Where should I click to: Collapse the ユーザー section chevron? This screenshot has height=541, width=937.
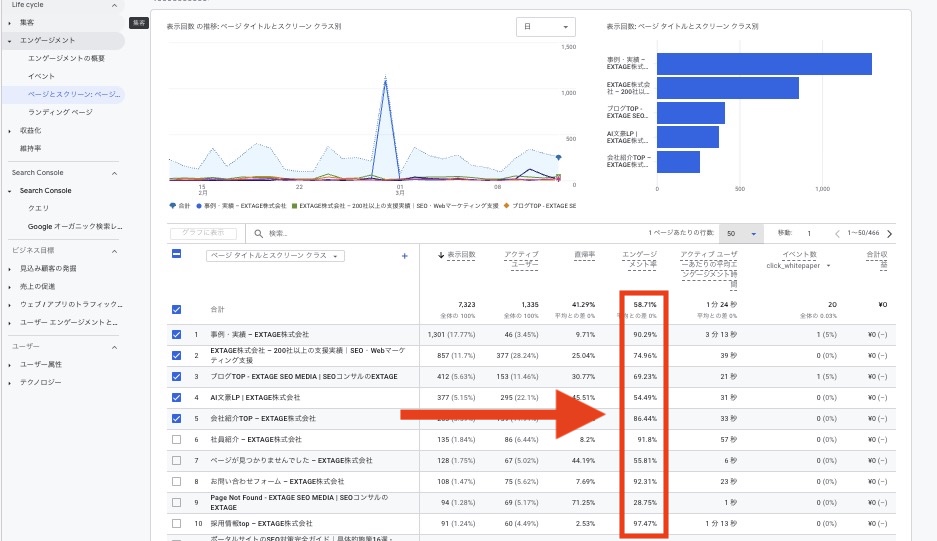114,347
